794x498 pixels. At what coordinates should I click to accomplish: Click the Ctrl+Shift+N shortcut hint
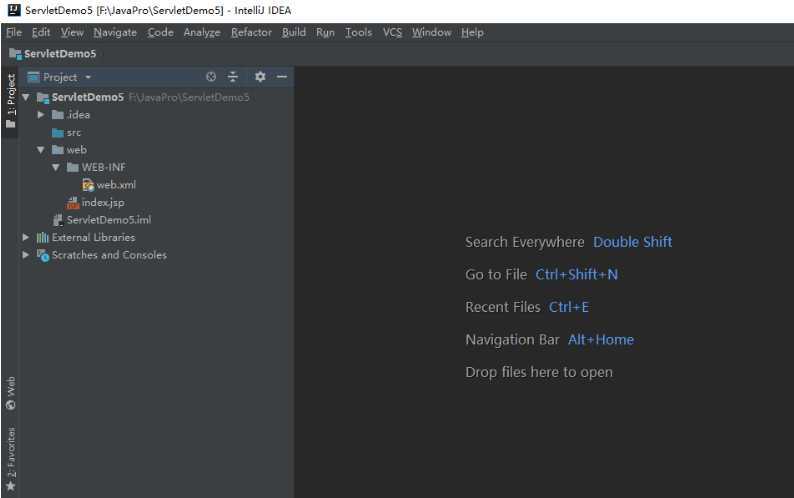(x=576, y=275)
